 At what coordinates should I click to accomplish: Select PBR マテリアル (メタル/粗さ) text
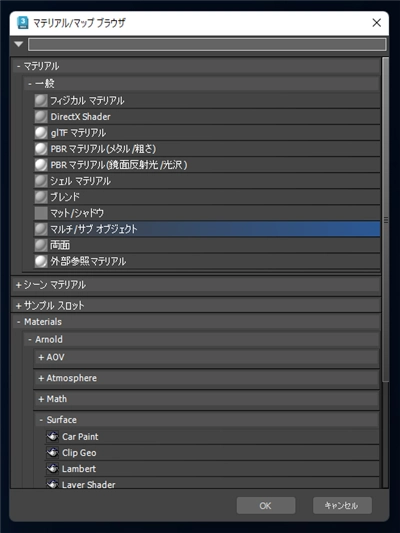point(103,149)
